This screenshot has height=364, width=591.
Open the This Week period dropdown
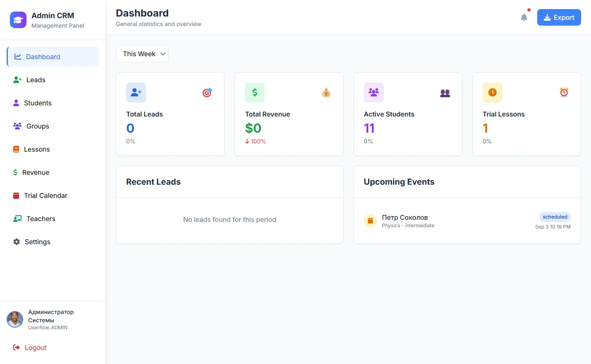[x=142, y=54]
